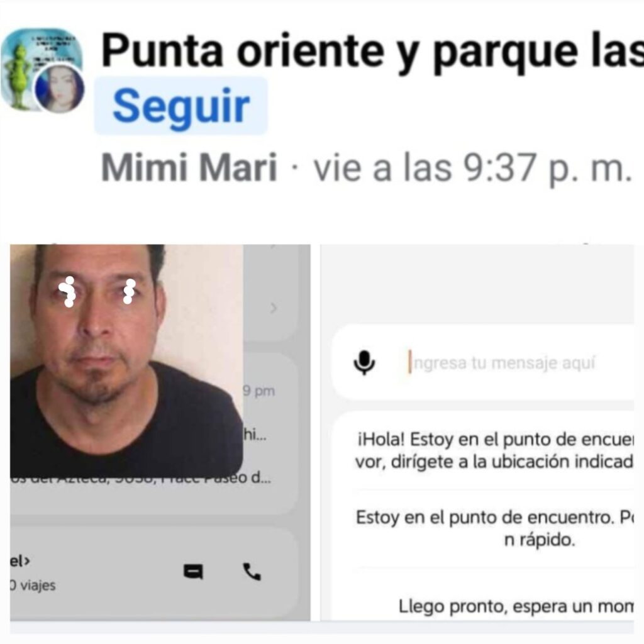Viewport: 644px width, 644px height.
Task: Tap the Seguir follow button
Action: (x=181, y=106)
